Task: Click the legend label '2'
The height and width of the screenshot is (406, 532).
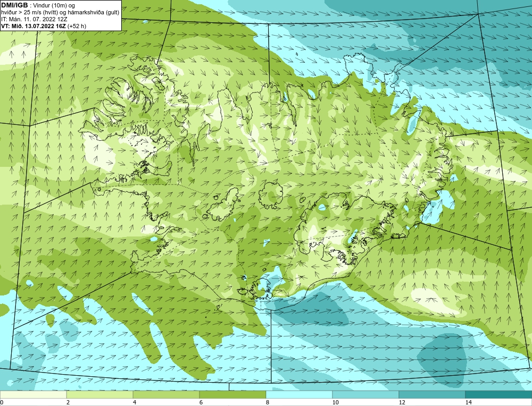Action: click(68, 402)
